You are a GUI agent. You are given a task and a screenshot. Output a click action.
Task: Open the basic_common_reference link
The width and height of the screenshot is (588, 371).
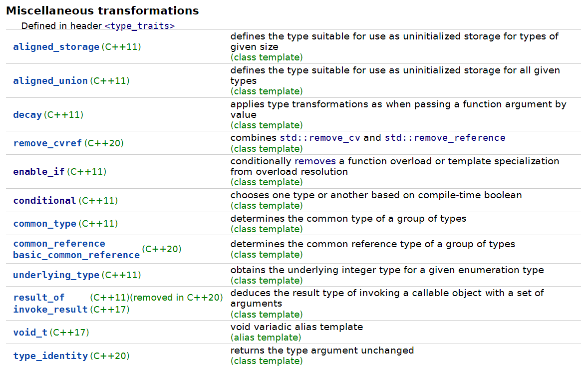76,255
